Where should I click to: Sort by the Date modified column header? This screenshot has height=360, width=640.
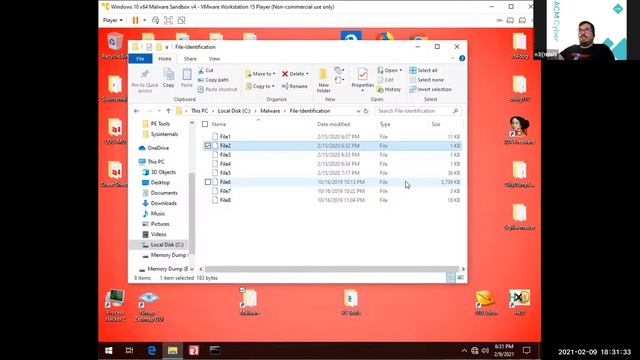pos(333,124)
